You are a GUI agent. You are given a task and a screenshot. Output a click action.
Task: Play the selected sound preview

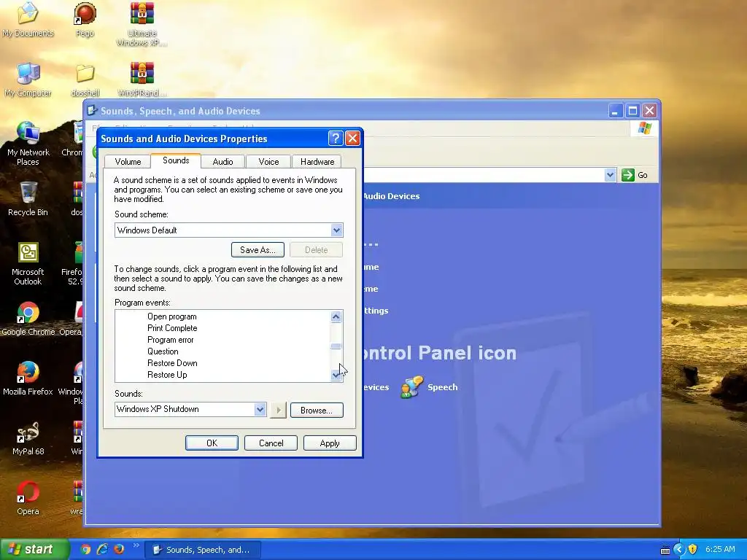(278, 410)
